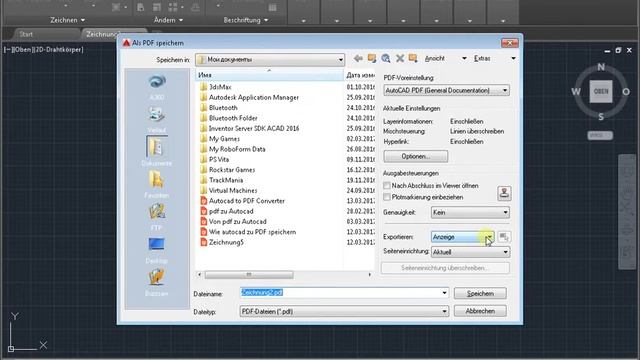Image resolution: width=640 pixels, height=360 pixels.
Task: Click the plot stamp settings icon
Action: pos(504,193)
